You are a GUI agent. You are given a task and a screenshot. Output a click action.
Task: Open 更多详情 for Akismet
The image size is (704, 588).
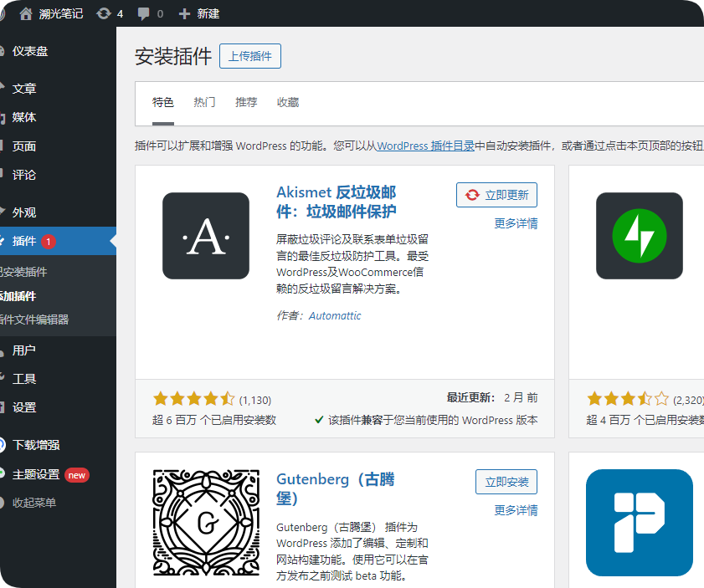click(x=516, y=223)
